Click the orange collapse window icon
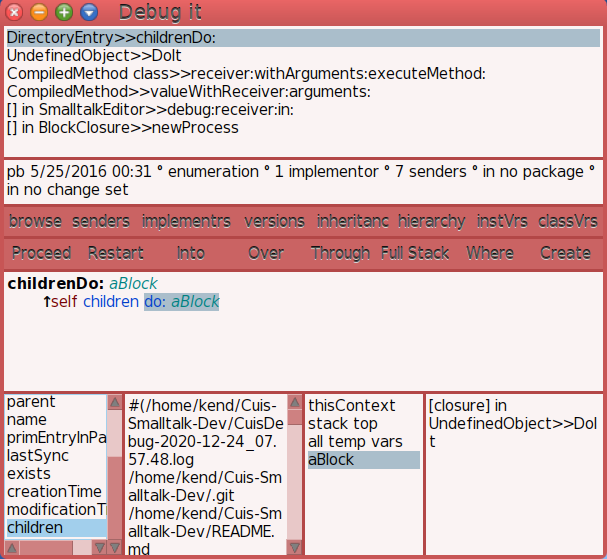The image size is (607, 559). click(39, 12)
